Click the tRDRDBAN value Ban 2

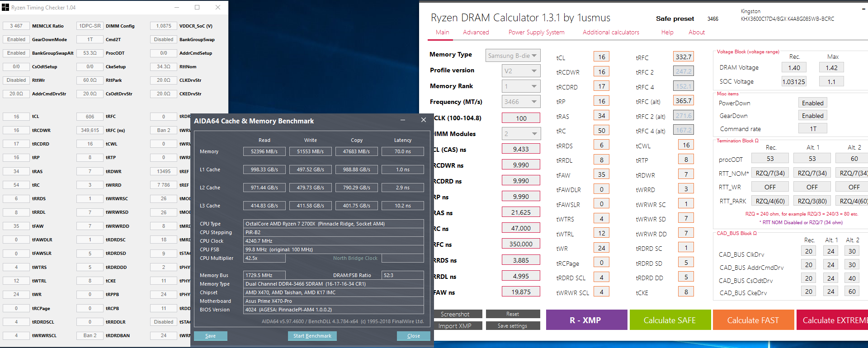pyautogui.click(x=90, y=335)
